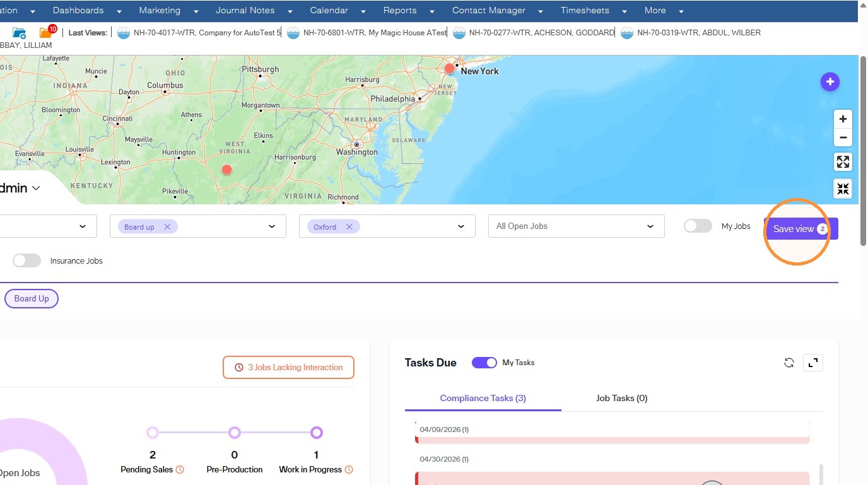The height and width of the screenshot is (485, 868).
Task: Enable the My Jobs toggle
Action: click(x=698, y=226)
